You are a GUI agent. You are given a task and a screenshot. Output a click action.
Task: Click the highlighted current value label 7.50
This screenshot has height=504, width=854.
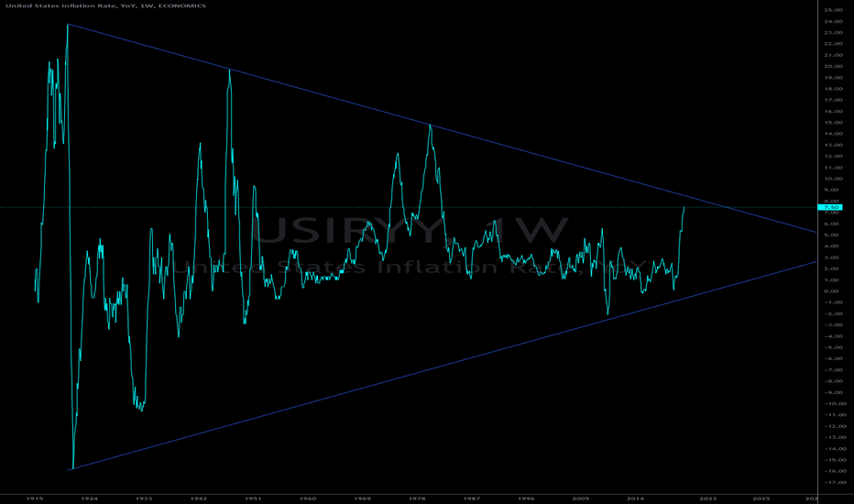[830, 208]
